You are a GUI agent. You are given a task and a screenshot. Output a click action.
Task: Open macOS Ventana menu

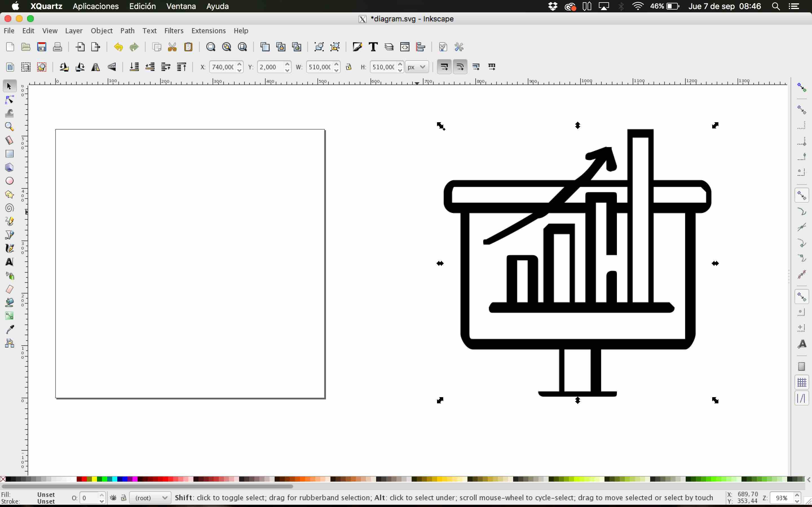(x=181, y=6)
